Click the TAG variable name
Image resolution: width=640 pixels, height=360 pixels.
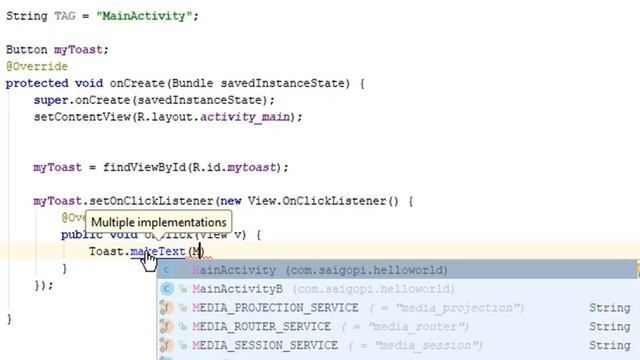pos(65,16)
